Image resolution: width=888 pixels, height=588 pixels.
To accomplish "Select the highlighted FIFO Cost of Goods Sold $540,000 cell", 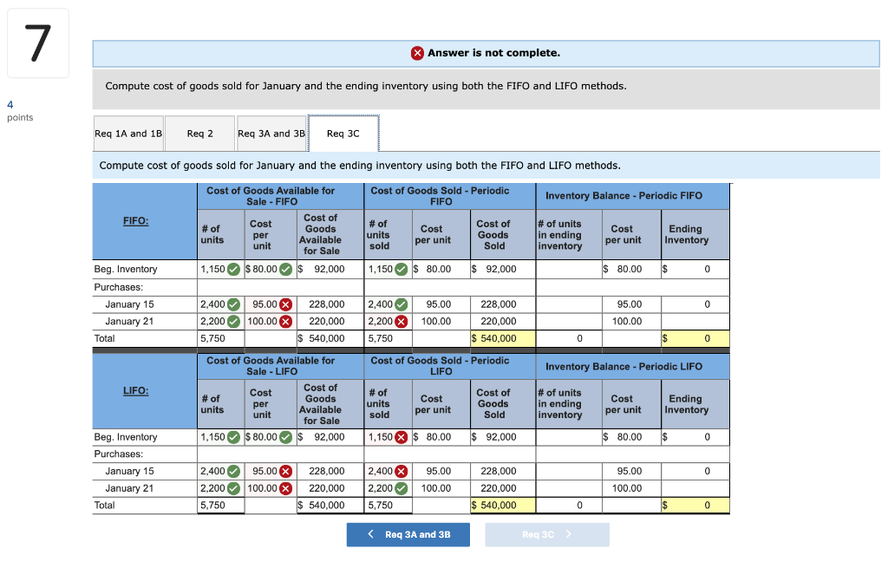I will (x=502, y=338).
